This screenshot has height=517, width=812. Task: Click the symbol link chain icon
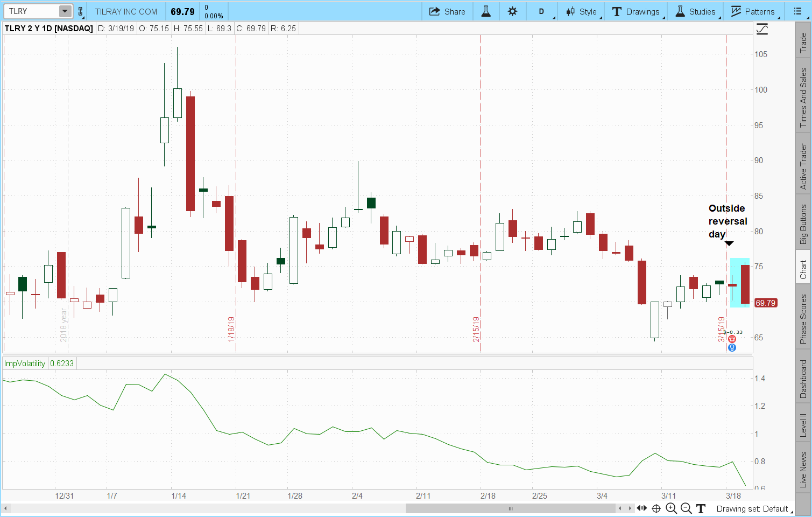point(81,11)
